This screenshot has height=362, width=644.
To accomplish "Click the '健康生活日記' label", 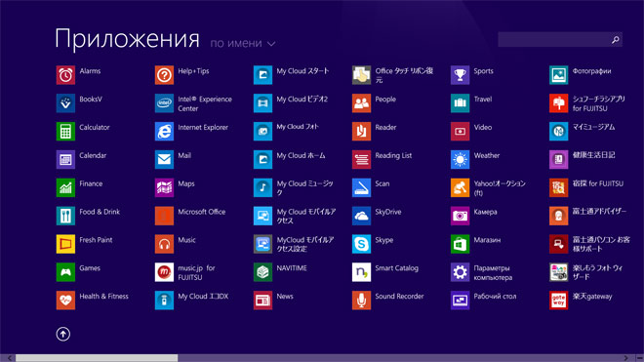I will pos(593,155).
